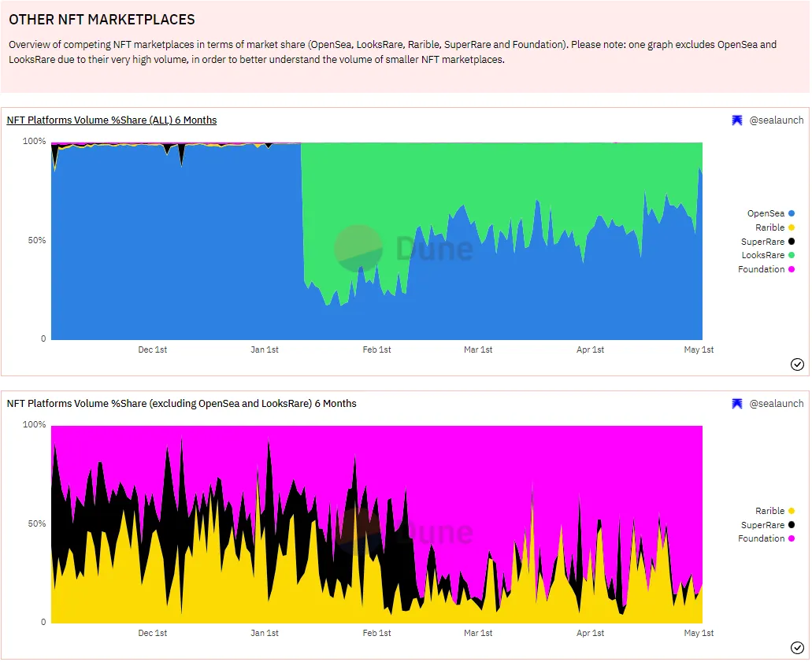Click the sealaunch avatar icon on top chart
The image size is (812, 662).
[737, 120]
